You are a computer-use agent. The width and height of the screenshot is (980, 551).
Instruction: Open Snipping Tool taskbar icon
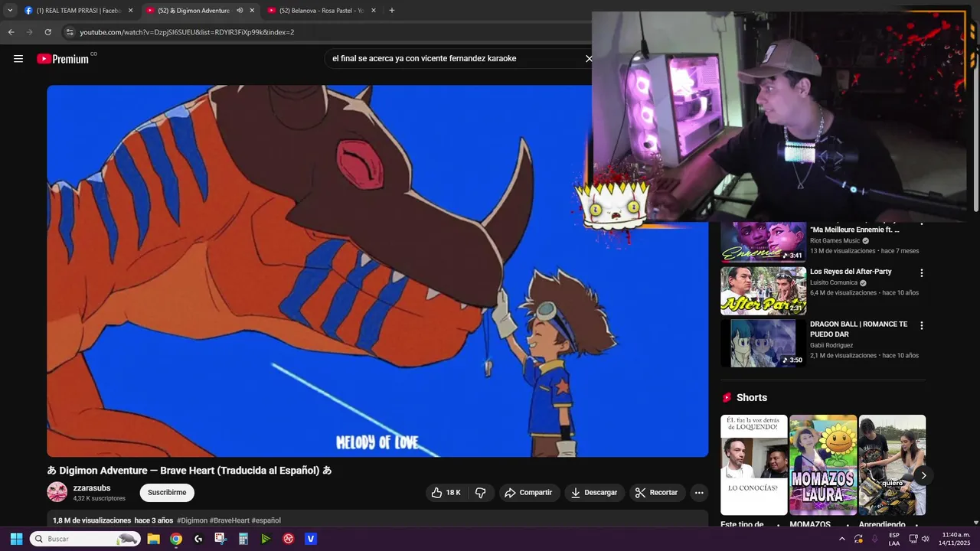tap(220, 539)
